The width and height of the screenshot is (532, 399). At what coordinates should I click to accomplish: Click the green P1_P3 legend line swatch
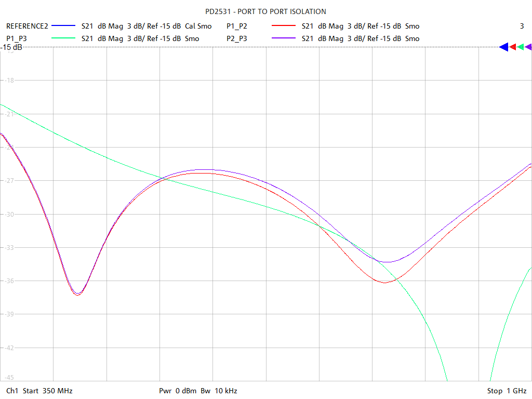coord(63,38)
